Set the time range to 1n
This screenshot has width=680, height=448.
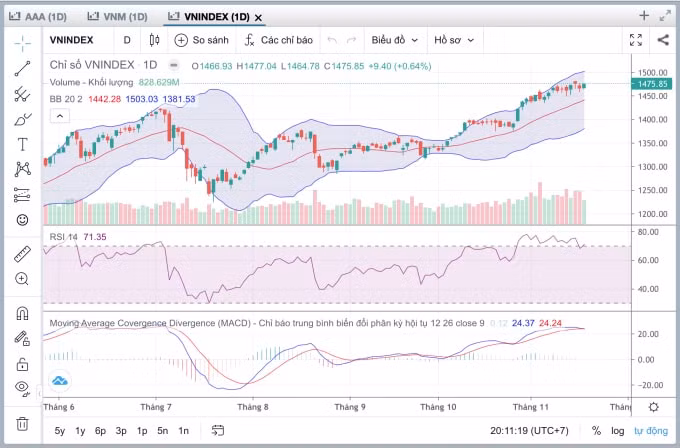click(x=183, y=431)
